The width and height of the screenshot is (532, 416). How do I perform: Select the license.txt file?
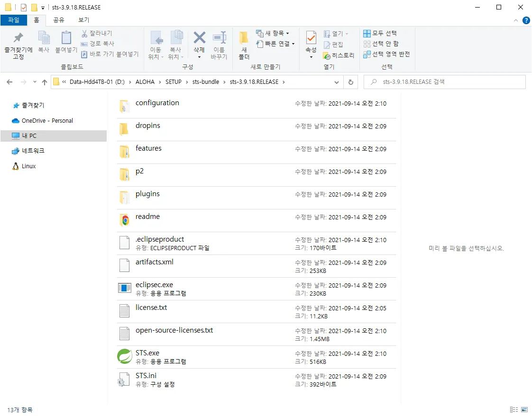tap(256, 311)
